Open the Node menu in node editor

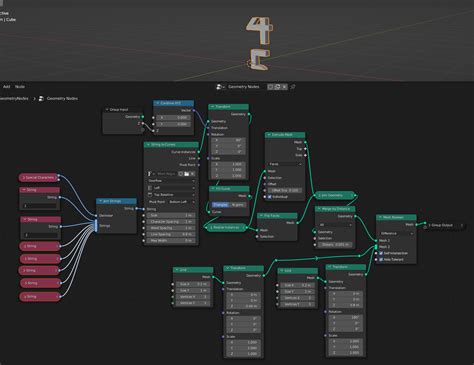20,87
